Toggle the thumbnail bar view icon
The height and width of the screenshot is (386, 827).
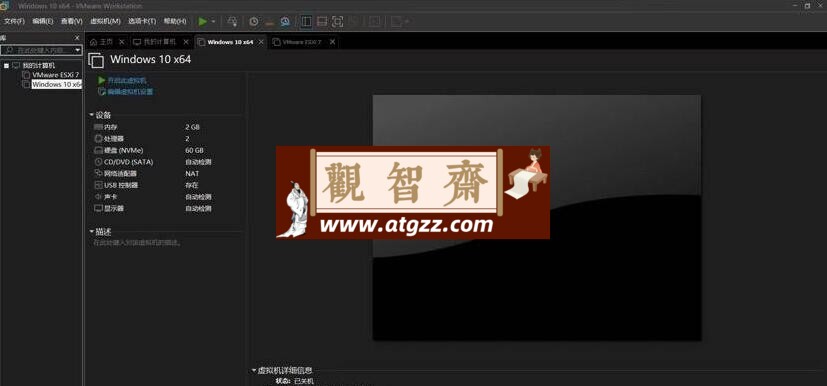point(322,22)
